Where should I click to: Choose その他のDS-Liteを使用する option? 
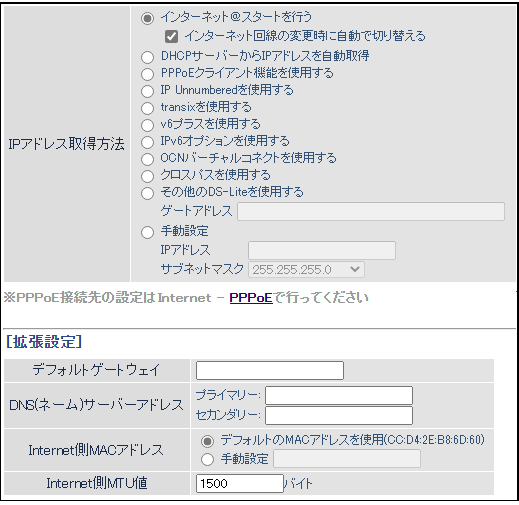pos(147,193)
